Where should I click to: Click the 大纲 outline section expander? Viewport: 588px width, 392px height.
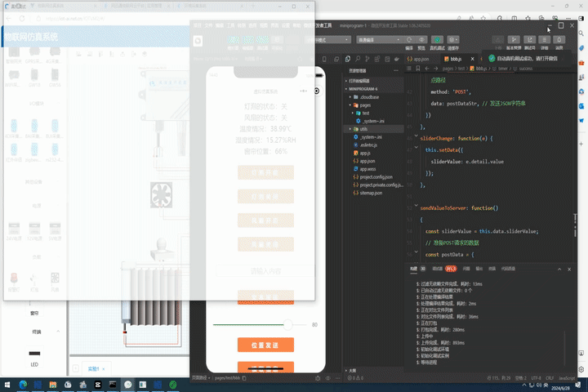352,370
